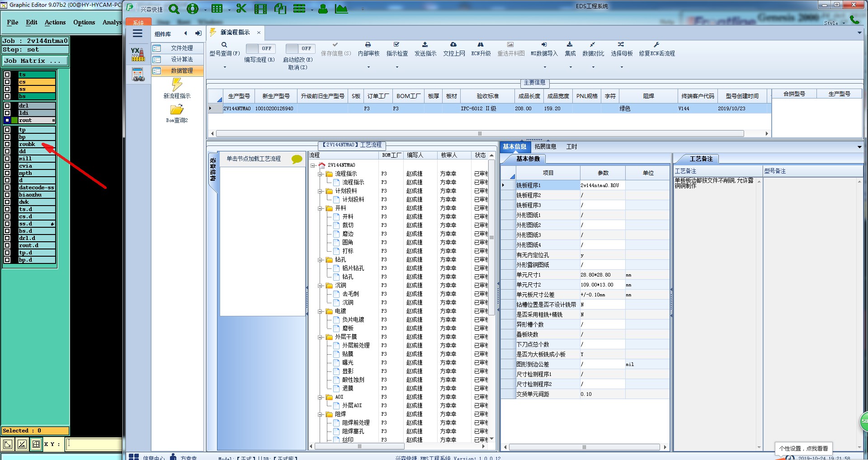Click the calculator sidebar icon
This screenshot has height=460, width=868.
pyautogui.click(x=137, y=75)
